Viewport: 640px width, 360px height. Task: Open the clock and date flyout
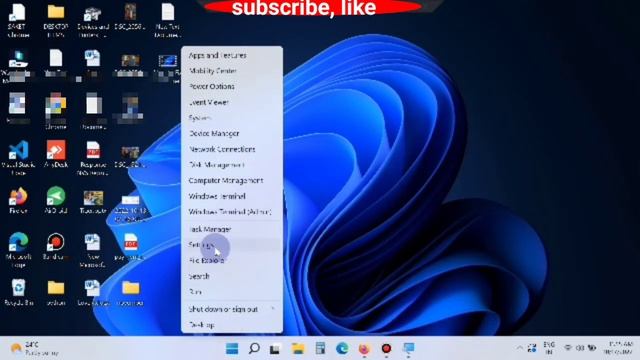[x=618, y=348]
